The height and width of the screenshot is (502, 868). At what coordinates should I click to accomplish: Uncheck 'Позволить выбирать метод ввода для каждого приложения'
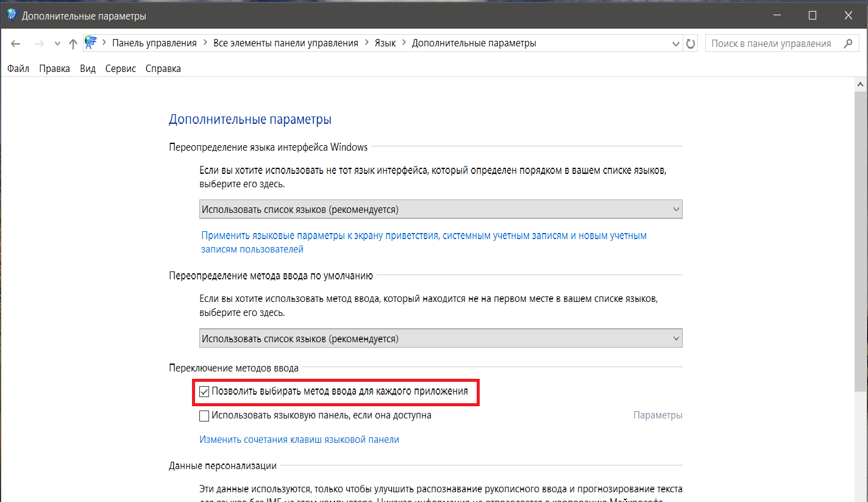(204, 392)
